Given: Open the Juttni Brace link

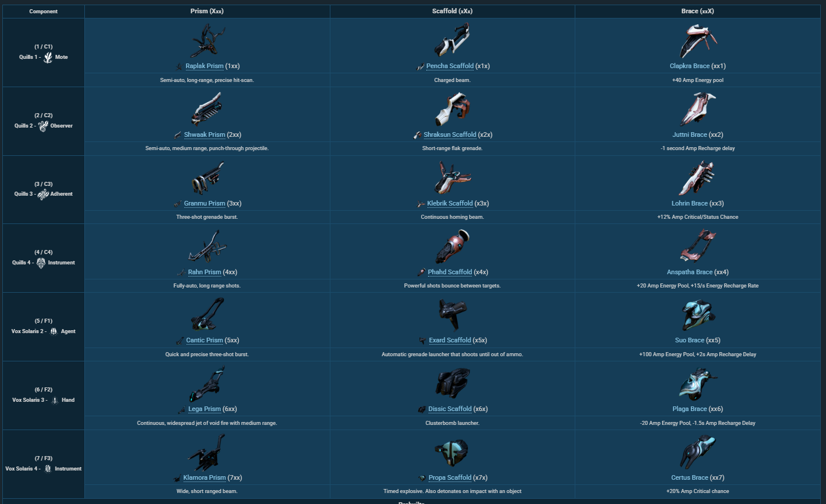Looking at the screenshot, I should tap(690, 135).
